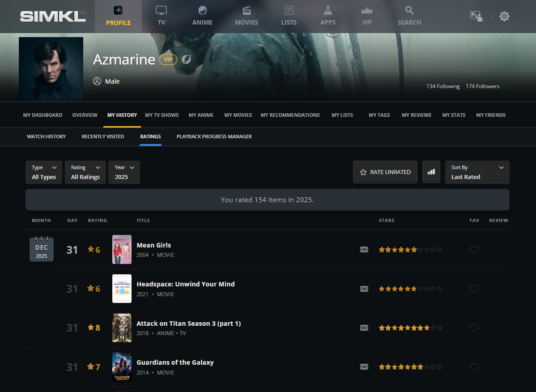Set Headspace star rating to ten stars

point(440,289)
